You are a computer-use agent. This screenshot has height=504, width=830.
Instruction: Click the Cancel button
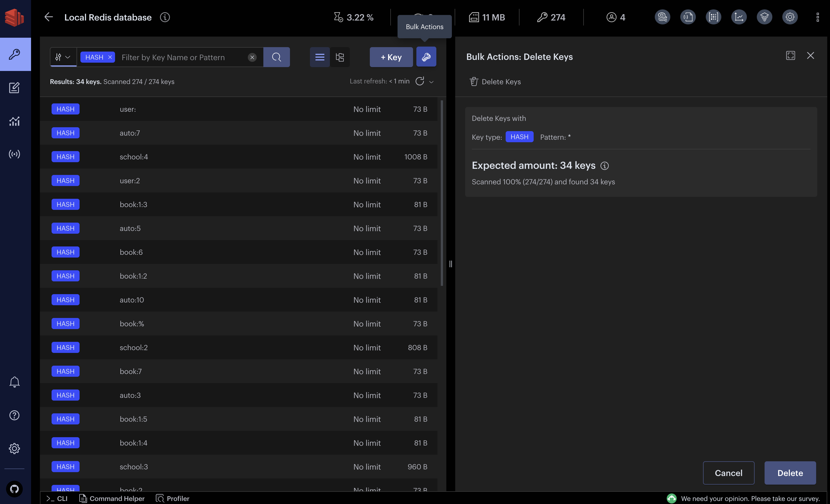coord(728,473)
